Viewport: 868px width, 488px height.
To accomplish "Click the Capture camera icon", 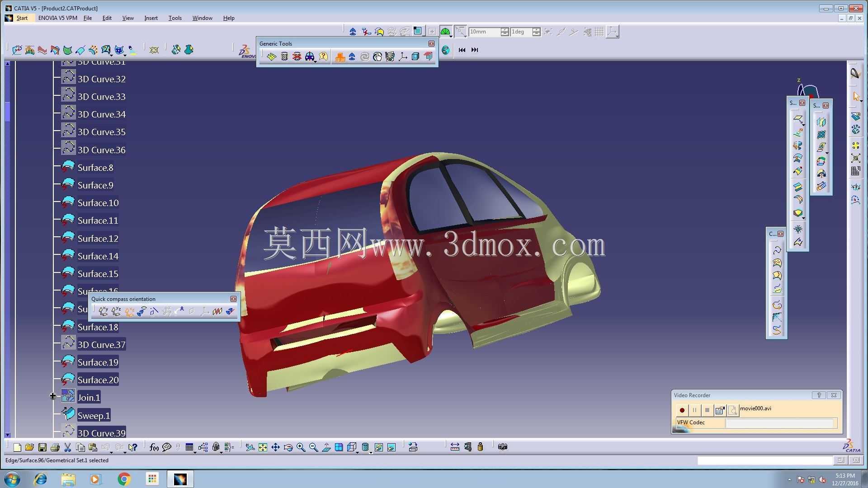I will [x=502, y=447].
